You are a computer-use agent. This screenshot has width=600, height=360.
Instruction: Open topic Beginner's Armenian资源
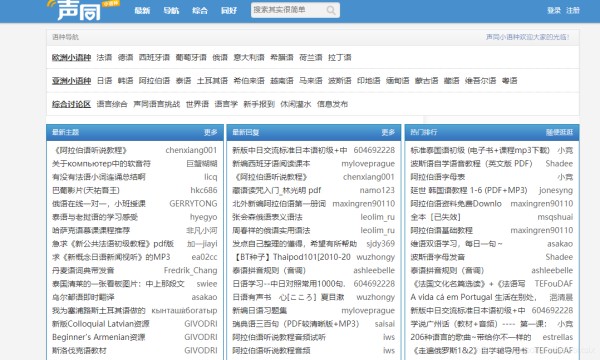(x=99, y=337)
